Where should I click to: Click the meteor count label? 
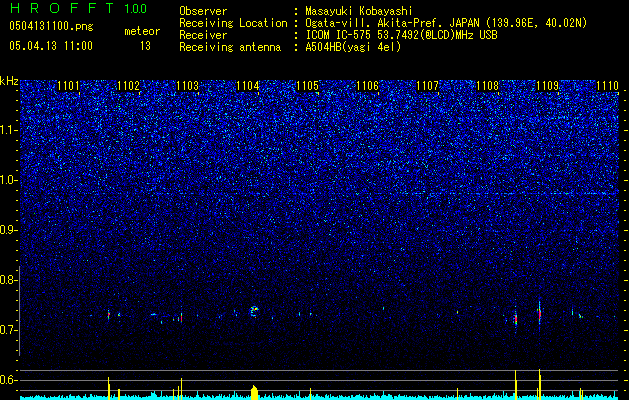click(x=142, y=31)
